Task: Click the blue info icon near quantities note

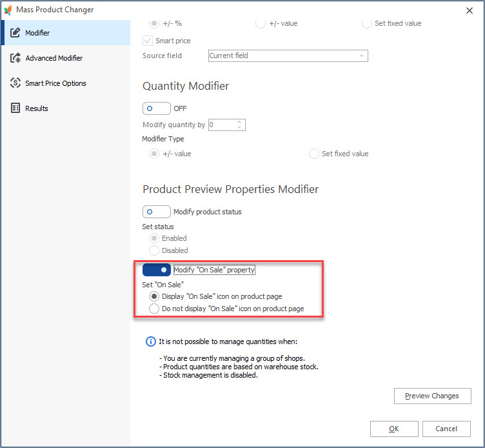Action: click(151, 341)
